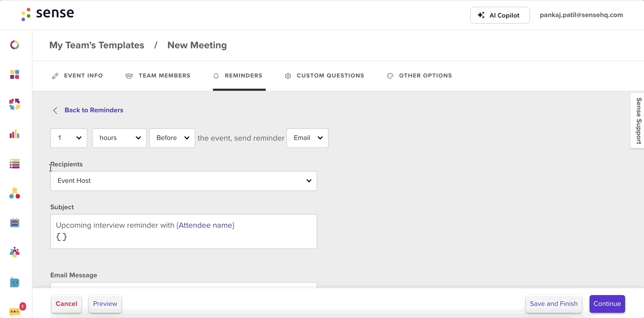Switch to the Event Info tab
This screenshot has height=318, width=644.
point(77,76)
